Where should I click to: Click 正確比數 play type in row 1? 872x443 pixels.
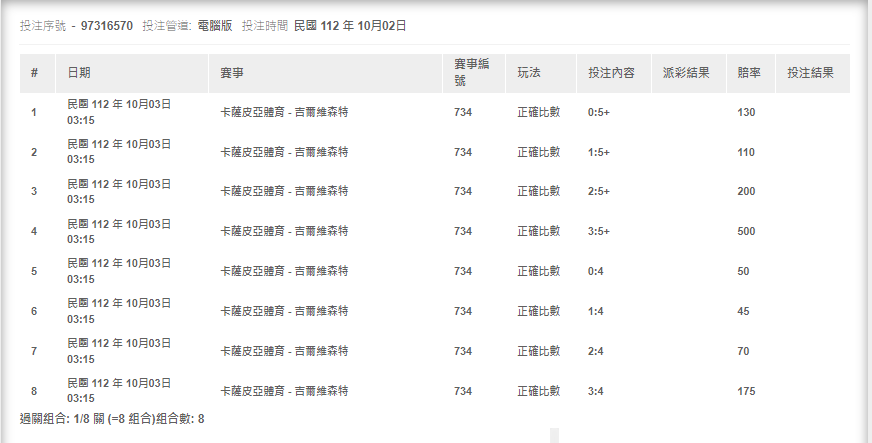[x=538, y=112]
